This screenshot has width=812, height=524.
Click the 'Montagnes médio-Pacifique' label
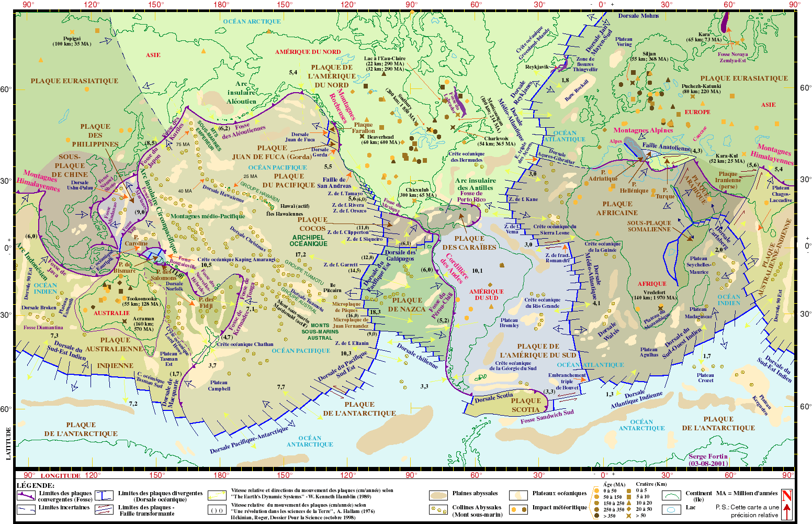coord(208,216)
